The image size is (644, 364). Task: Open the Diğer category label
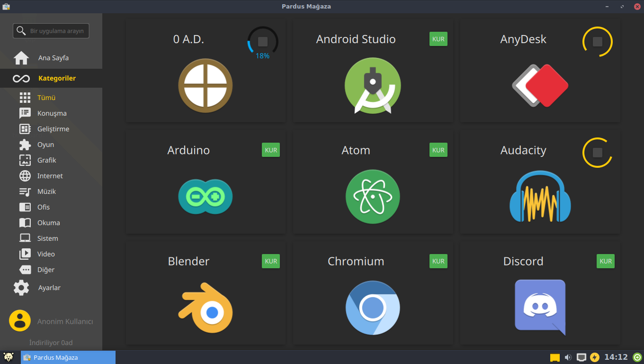pyautogui.click(x=46, y=270)
